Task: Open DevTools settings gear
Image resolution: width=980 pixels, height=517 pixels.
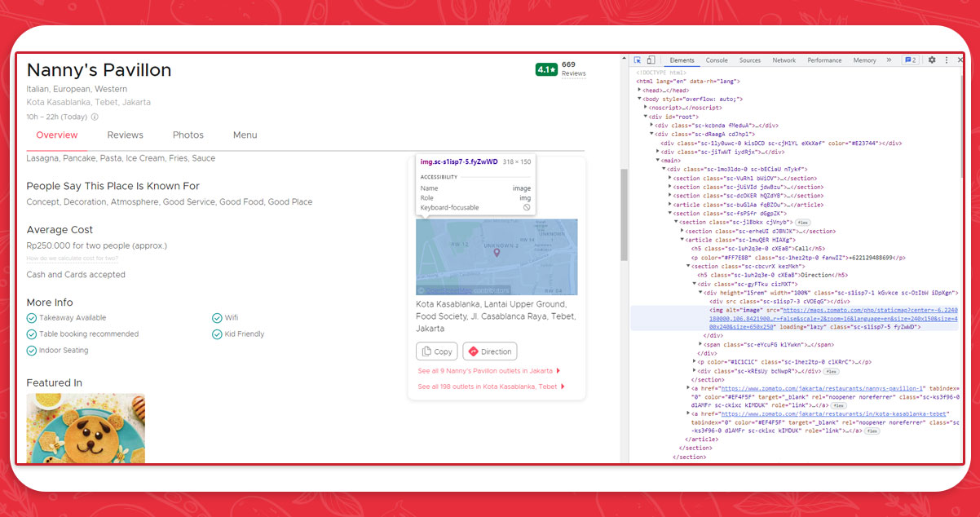Action: [x=932, y=60]
